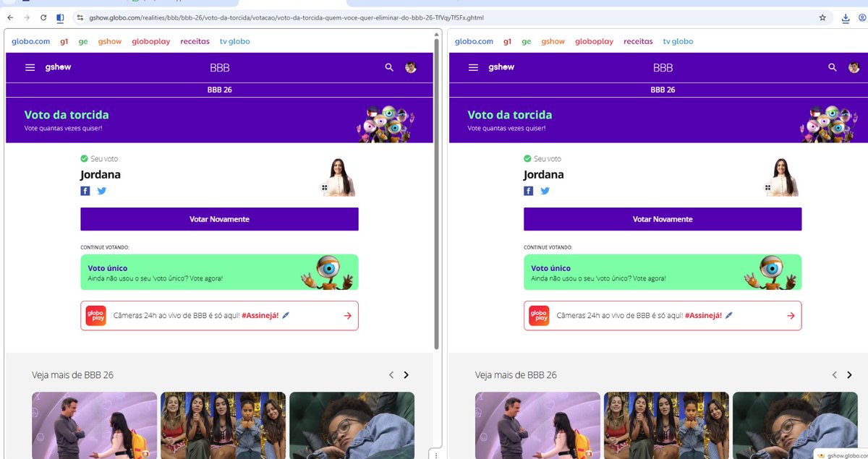The width and height of the screenshot is (868, 459).
Task: Click the Globoplay logo in the right banner
Action: pyautogui.click(x=539, y=315)
